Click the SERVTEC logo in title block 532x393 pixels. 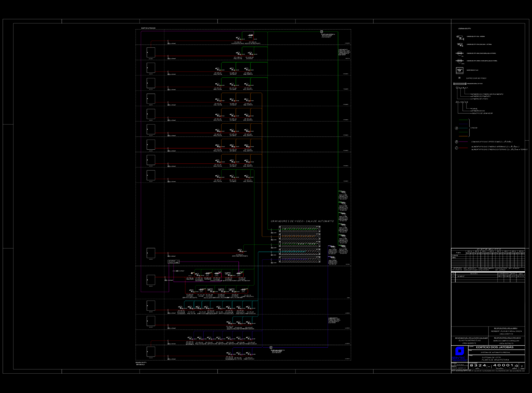click(x=459, y=353)
